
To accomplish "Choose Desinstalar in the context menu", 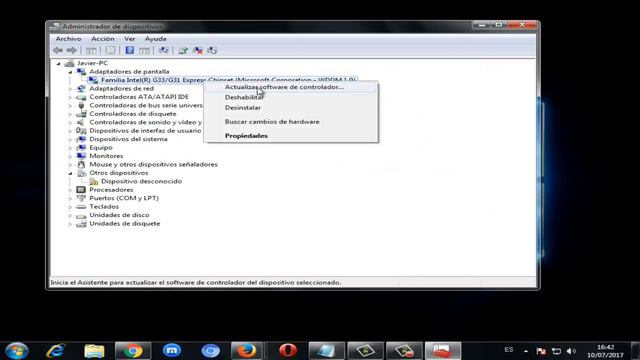I will 291,108.
